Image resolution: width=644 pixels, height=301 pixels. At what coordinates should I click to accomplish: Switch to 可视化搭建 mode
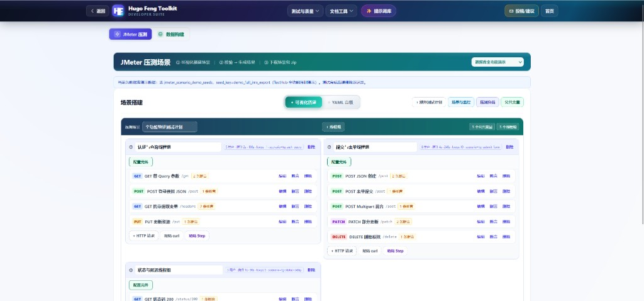pyautogui.click(x=304, y=103)
